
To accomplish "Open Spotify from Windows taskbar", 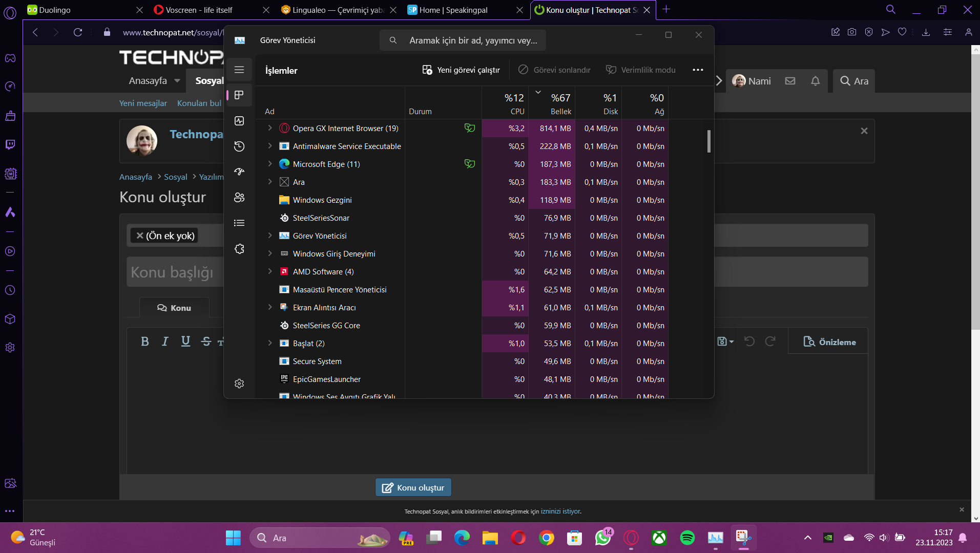I will pos(687,538).
